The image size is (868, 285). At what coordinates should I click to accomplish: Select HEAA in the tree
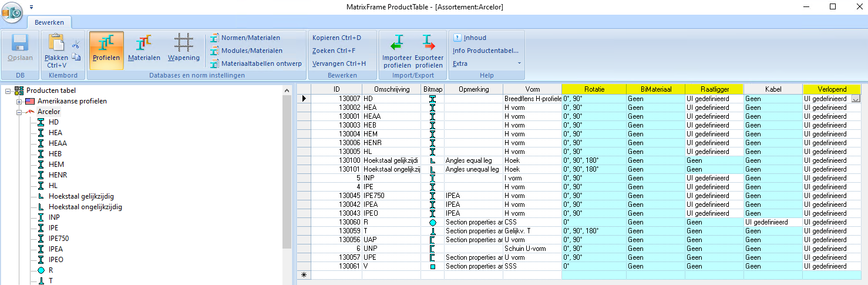(x=58, y=143)
